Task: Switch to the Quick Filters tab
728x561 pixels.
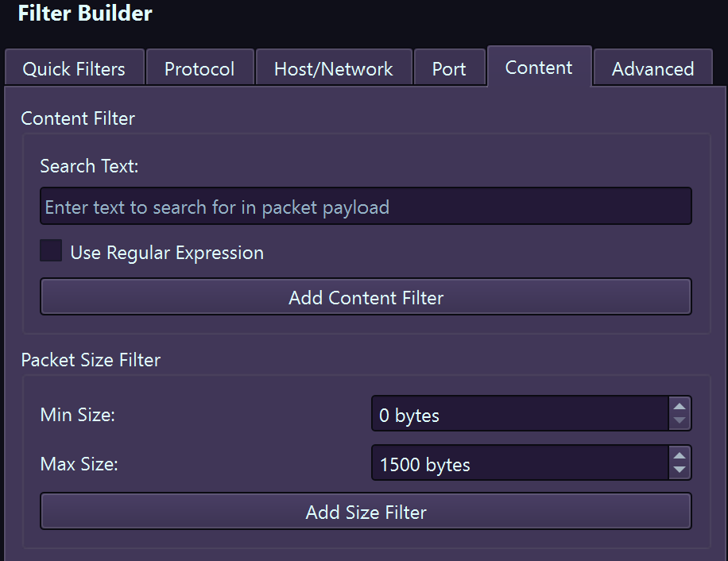Action: click(x=74, y=68)
